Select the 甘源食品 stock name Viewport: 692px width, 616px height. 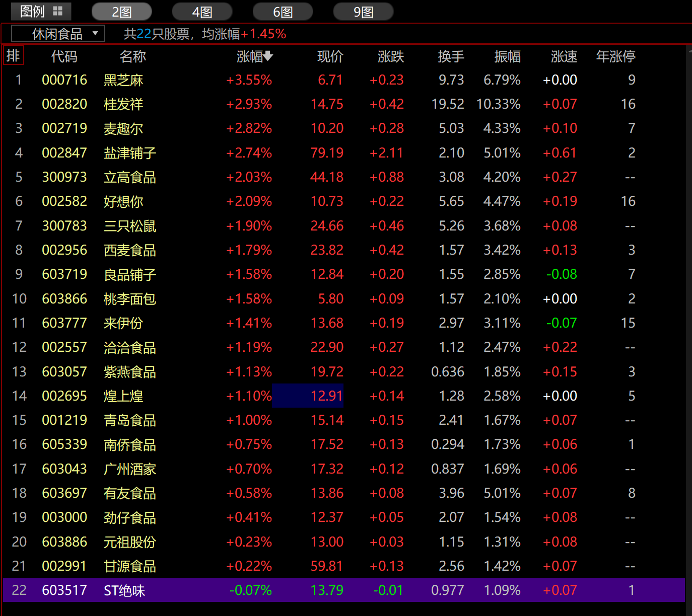click(130, 566)
